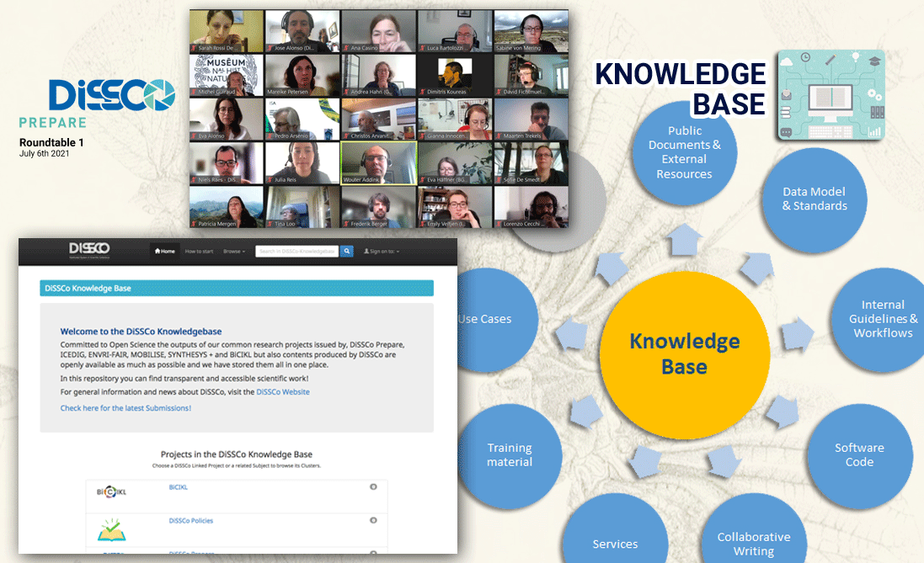Click the Public Documents & External Resources circle
This screenshot has height=563, width=924.
click(684, 152)
